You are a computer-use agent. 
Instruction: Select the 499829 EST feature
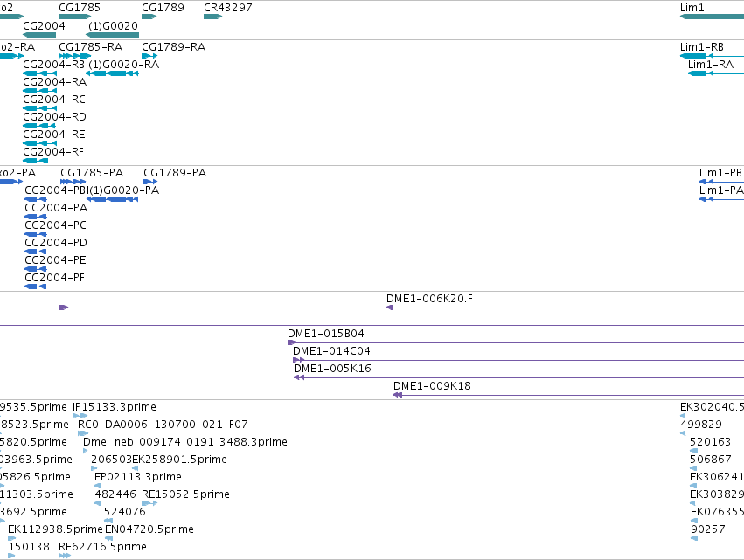pos(683,433)
